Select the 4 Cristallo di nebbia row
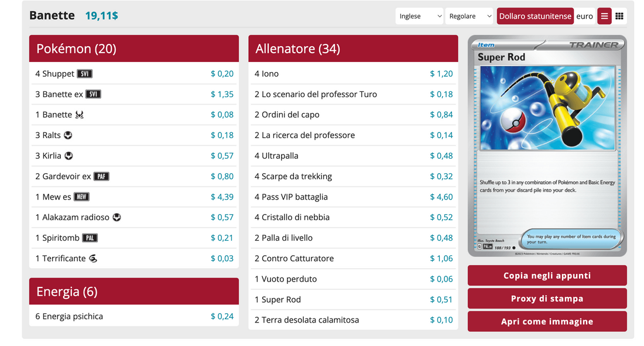This screenshot has height=346, width=644. (353, 217)
